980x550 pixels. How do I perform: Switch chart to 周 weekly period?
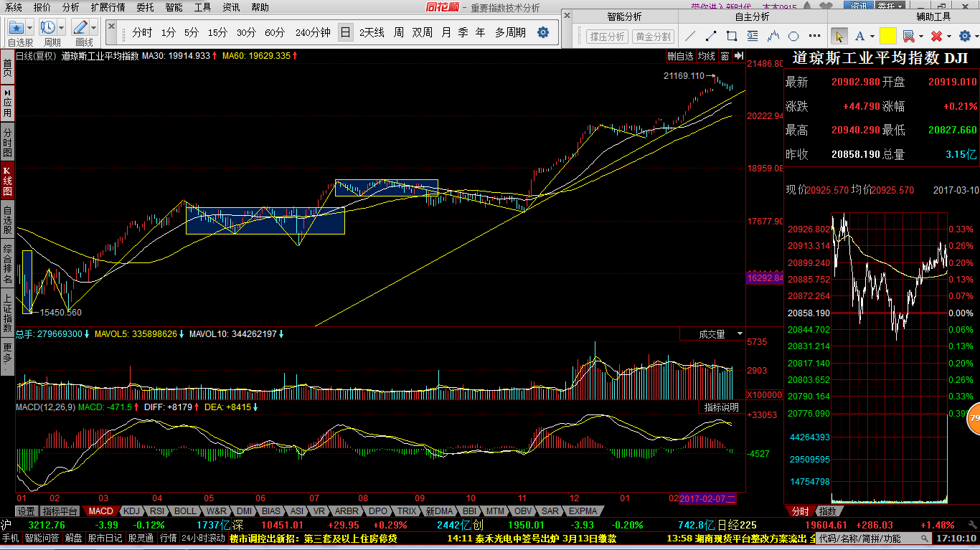[398, 32]
